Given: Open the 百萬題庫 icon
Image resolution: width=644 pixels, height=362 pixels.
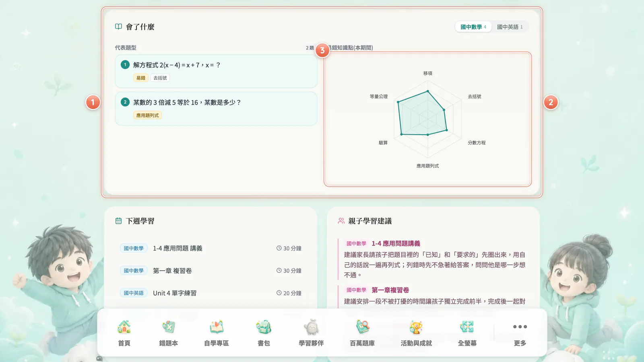Looking at the screenshot, I should 362,327.
